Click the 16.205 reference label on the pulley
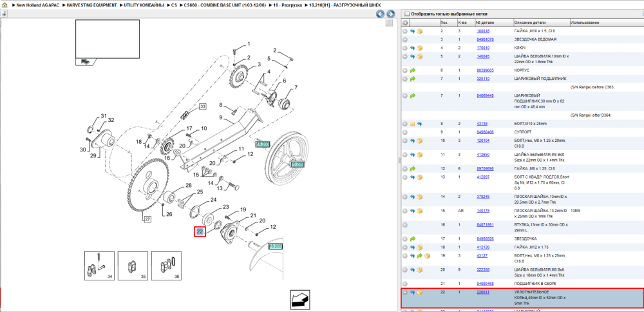 pyautogui.click(x=297, y=164)
